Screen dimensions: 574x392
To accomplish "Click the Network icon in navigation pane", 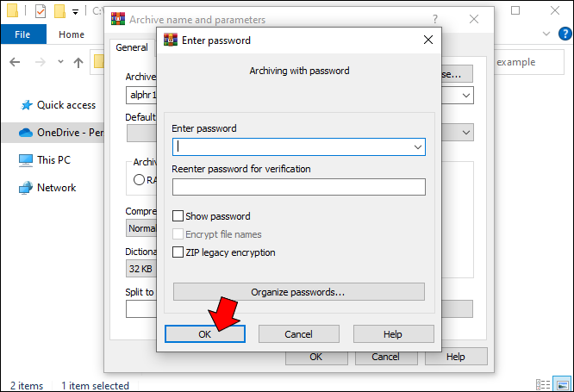I will click(25, 188).
